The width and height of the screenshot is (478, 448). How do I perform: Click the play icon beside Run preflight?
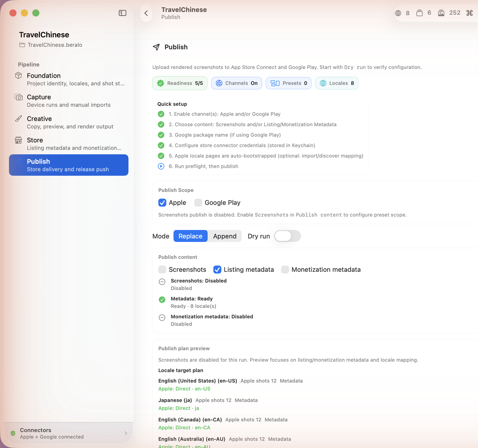pos(161,166)
